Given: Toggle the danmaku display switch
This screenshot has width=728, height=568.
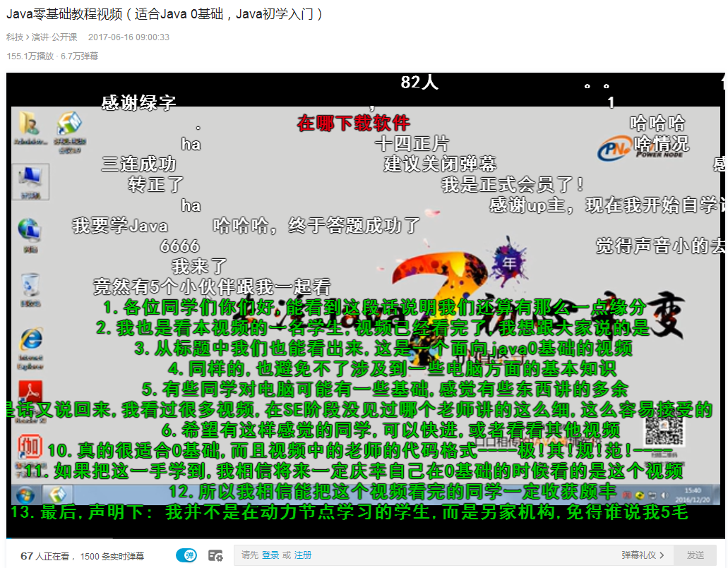Looking at the screenshot, I should pyautogui.click(x=186, y=555).
